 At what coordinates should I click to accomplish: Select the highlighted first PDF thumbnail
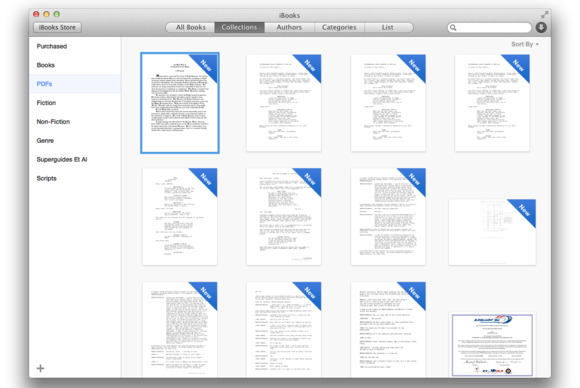pos(180,103)
